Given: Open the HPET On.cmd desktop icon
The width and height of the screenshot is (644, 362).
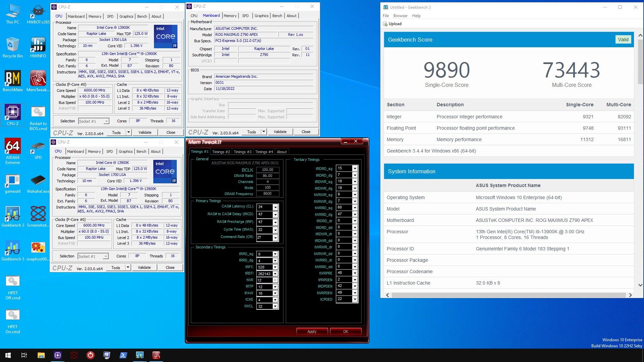Looking at the screenshot, I should click(x=12, y=321).
